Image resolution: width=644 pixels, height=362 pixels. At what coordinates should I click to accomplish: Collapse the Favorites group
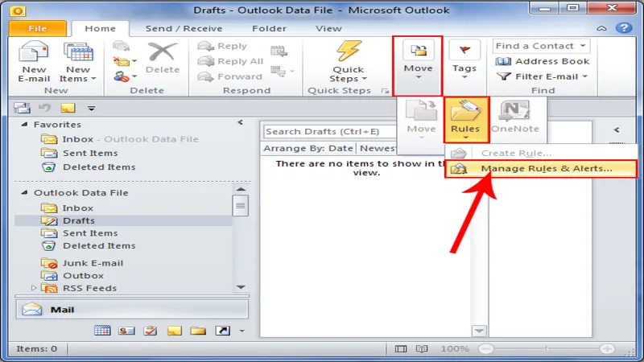(x=24, y=124)
